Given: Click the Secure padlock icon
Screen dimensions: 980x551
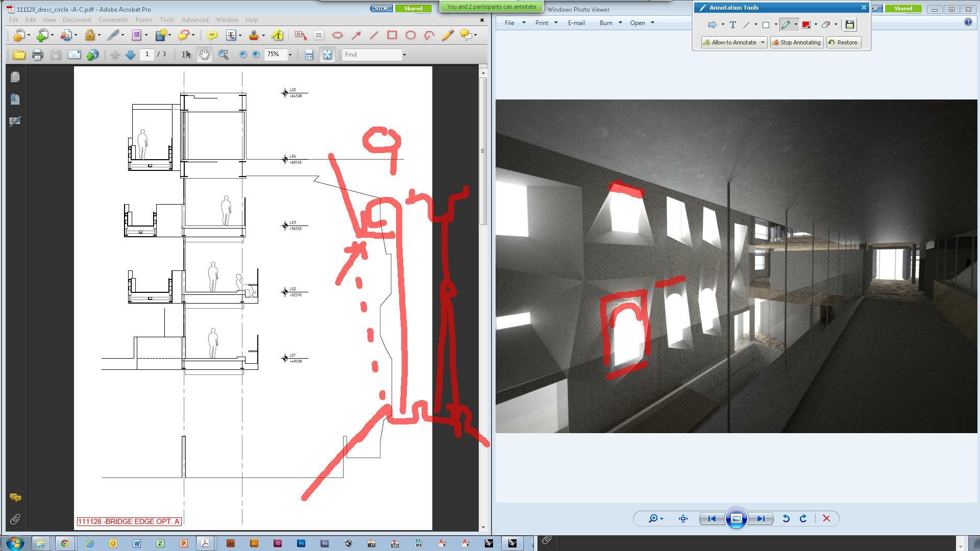Looking at the screenshot, I should (90, 35).
